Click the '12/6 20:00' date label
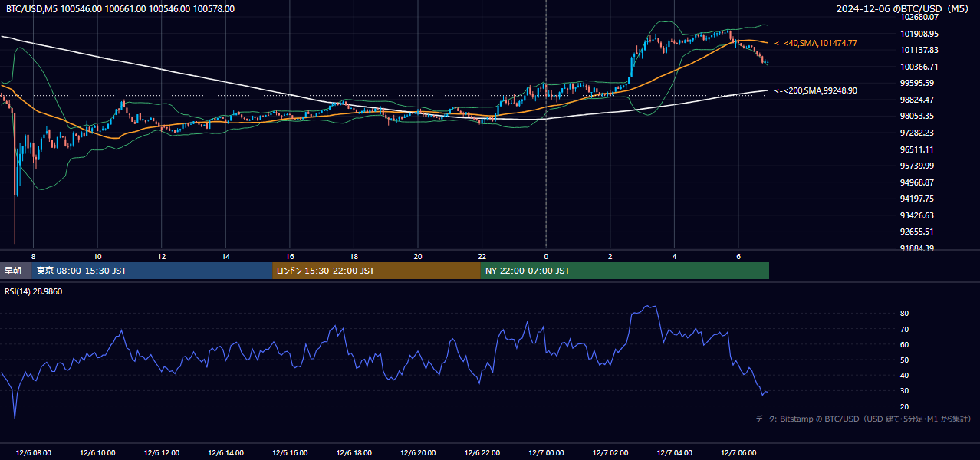 click(418, 453)
